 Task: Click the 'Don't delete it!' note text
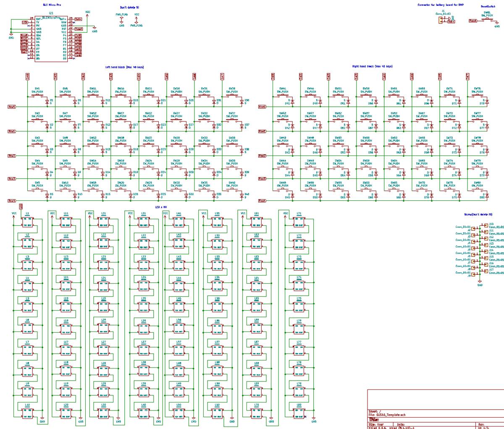pyautogui.click(x=129, y=7)
